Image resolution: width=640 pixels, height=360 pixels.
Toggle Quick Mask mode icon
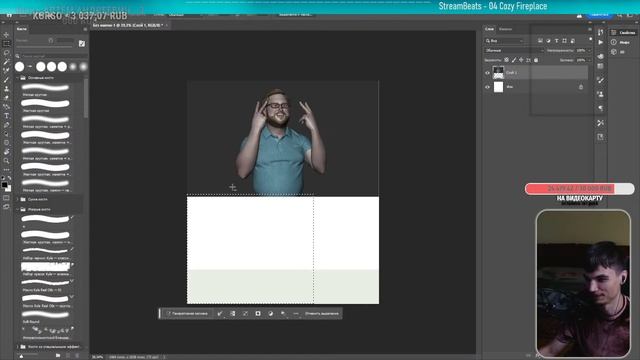point(6,198)
